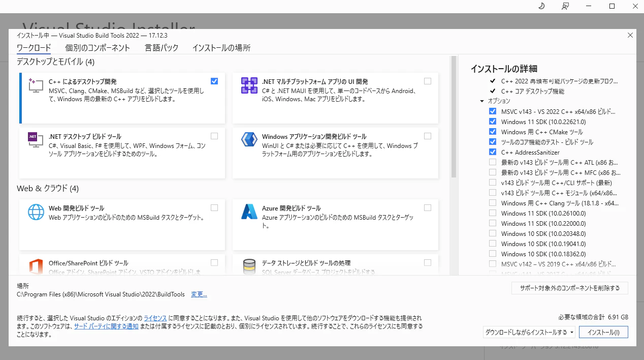The height and width of the screenshot is (360, 644).
Task: Uncheck ツールのコア機能のテスト - ビルド ツール
Action: [x=493, y=142]
